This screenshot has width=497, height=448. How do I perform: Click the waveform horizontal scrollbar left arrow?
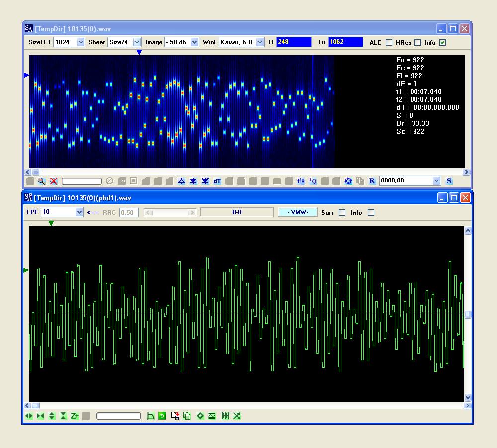point(28,406)
